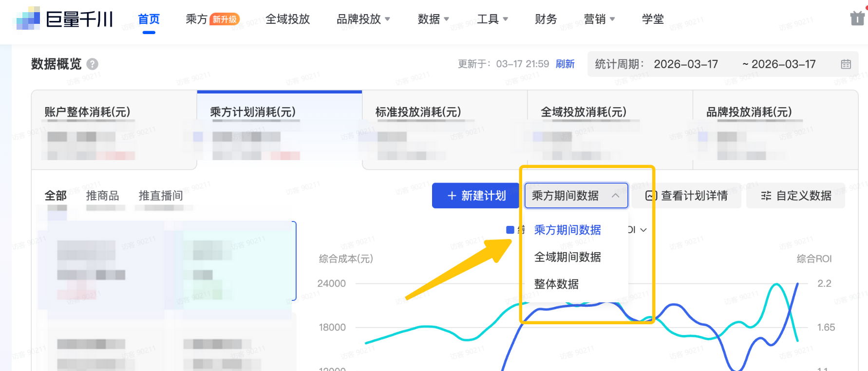
Task: Choose 整体数据 option
Action: pyautogui.click(x=556, y=284)
